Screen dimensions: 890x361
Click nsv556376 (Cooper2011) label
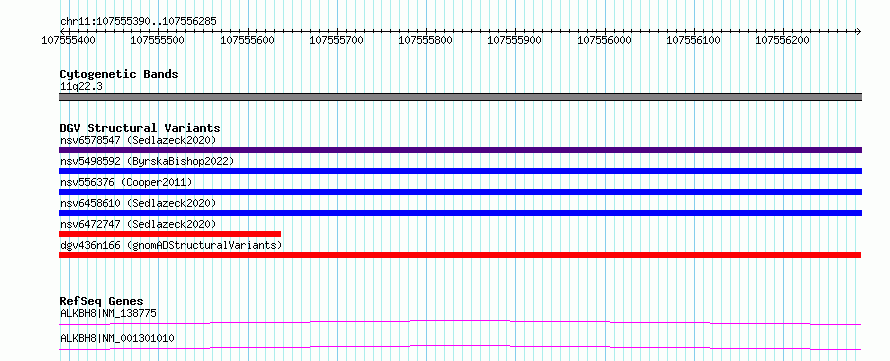pos(126,182)
